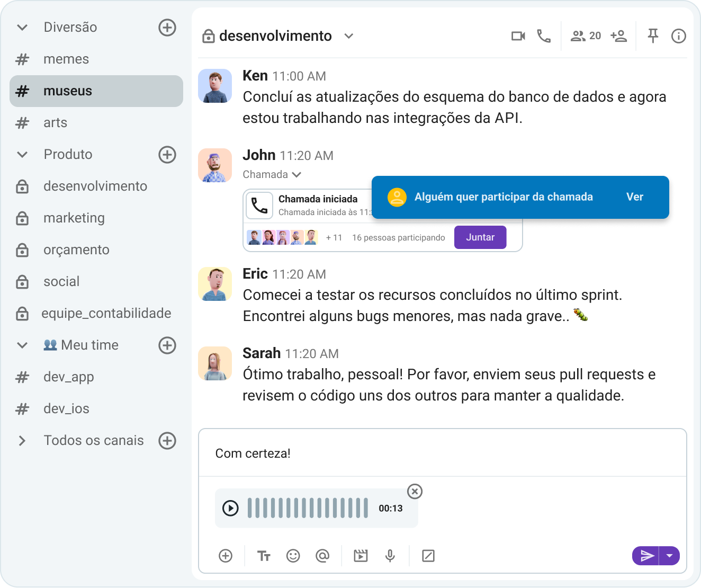
Task: Add a person to the channel
Action: click(618, 35)
